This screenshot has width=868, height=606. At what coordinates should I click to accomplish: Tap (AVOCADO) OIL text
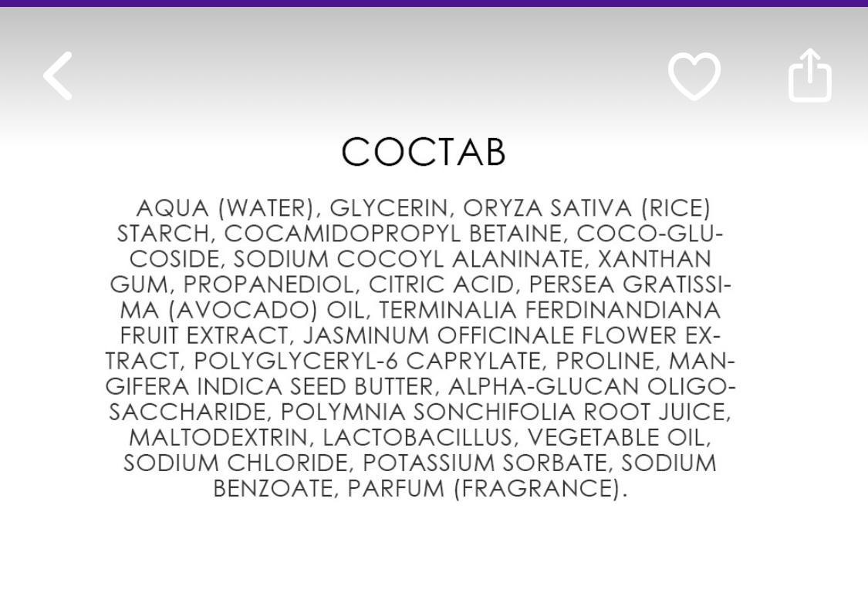267,310
